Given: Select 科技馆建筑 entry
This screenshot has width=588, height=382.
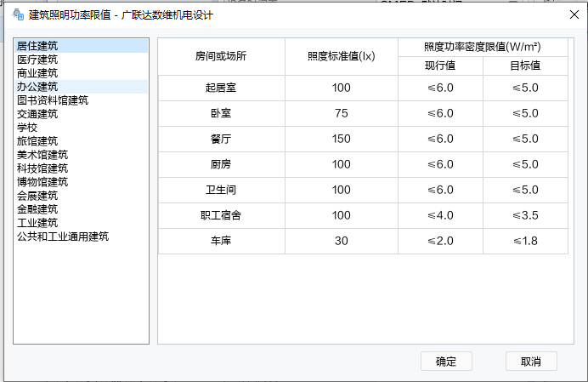Looking at the screenshot, I should (81, 168).
